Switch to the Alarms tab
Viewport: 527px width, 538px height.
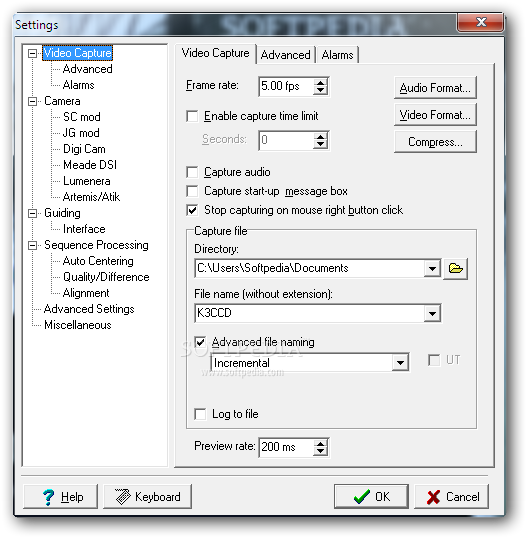tap(337, 55)
